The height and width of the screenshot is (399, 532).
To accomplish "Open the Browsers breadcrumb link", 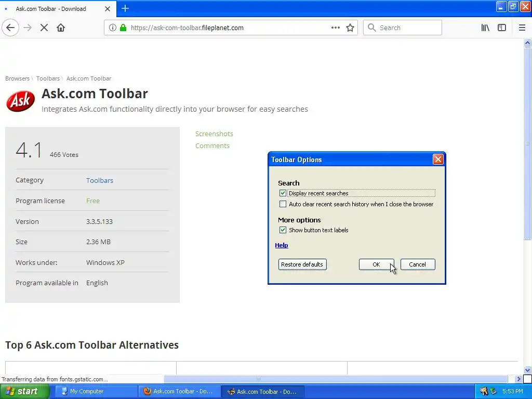I will click(x=17, y=78).
